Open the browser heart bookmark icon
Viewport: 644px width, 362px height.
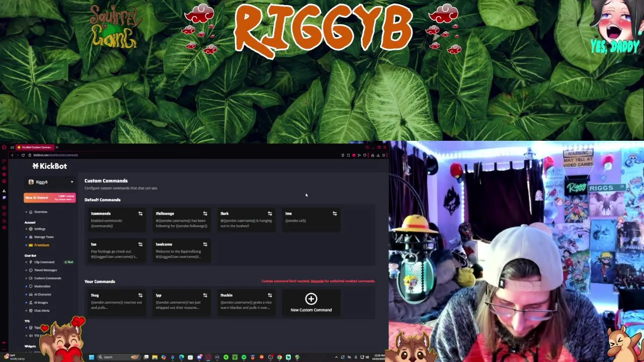(x=365, y=155)
